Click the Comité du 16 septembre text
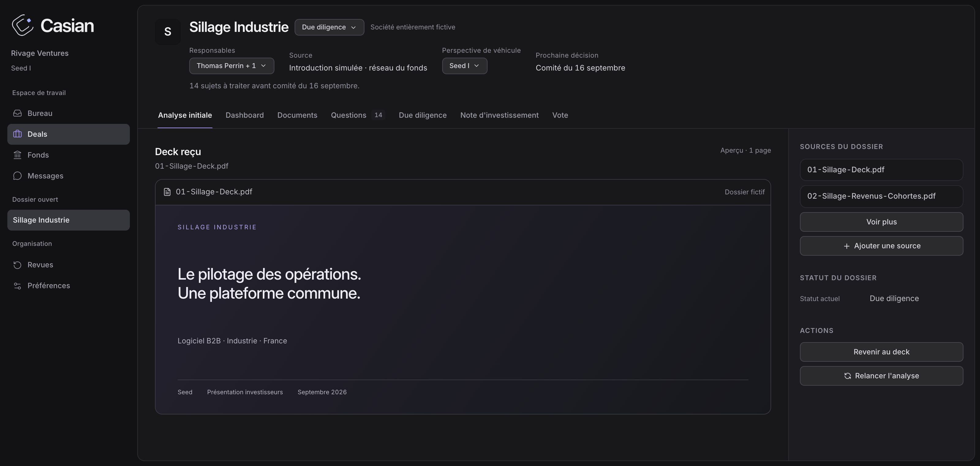 pos(580,68)
